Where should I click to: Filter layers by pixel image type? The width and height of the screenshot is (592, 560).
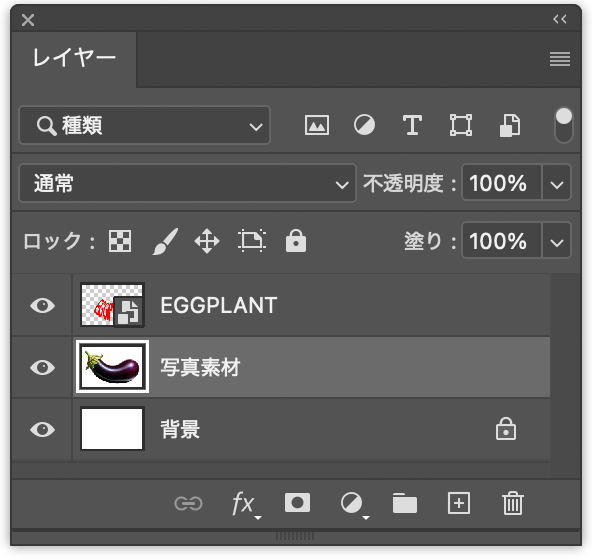click(317, 125)
